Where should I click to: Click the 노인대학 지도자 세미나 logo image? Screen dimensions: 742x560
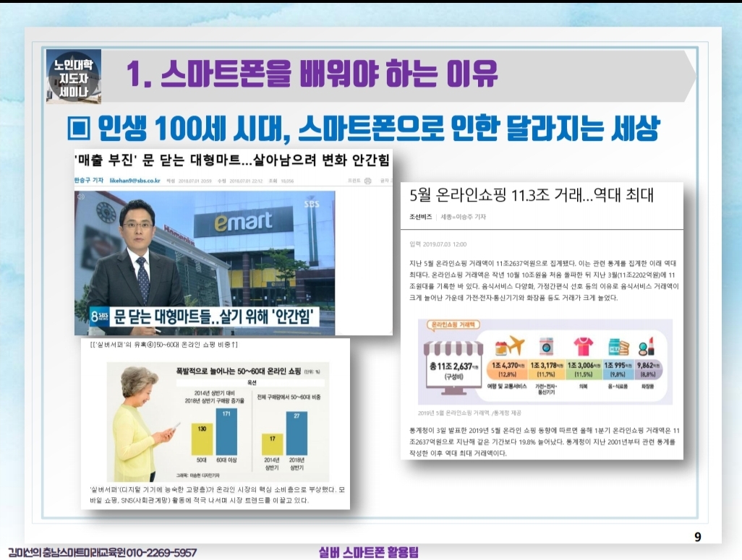[x=73, y=77]
